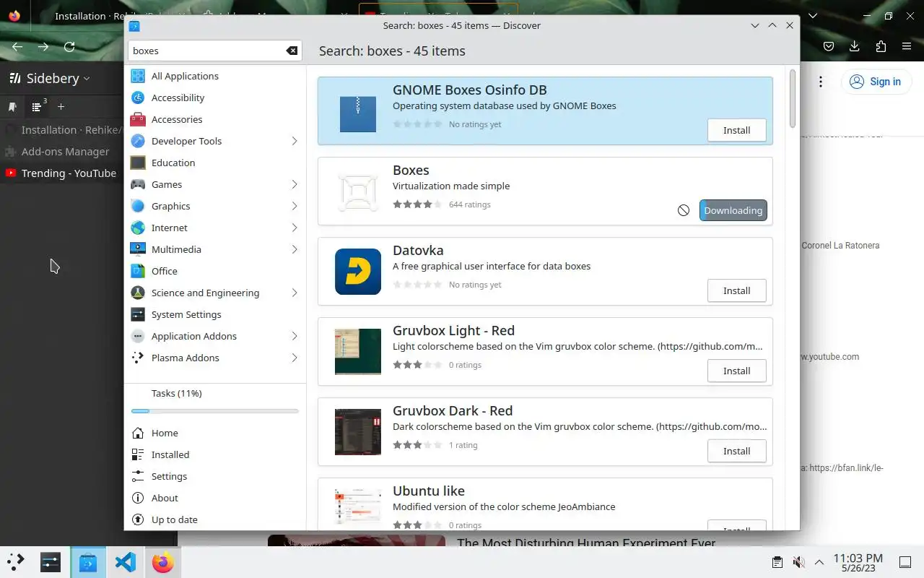Install GNOME Boxes Osinfo DB
The height and width of the screenshot is (578, 924).
pyautogui.click(x=737, y=131)
